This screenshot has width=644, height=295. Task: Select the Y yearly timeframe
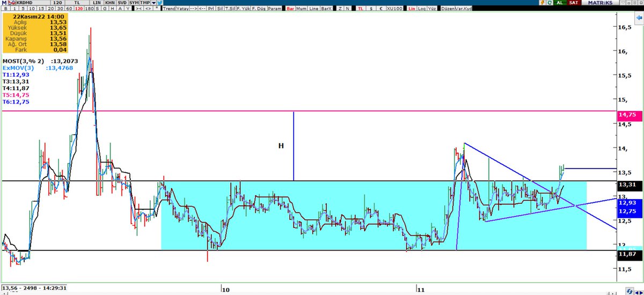[x=127, y=9]
